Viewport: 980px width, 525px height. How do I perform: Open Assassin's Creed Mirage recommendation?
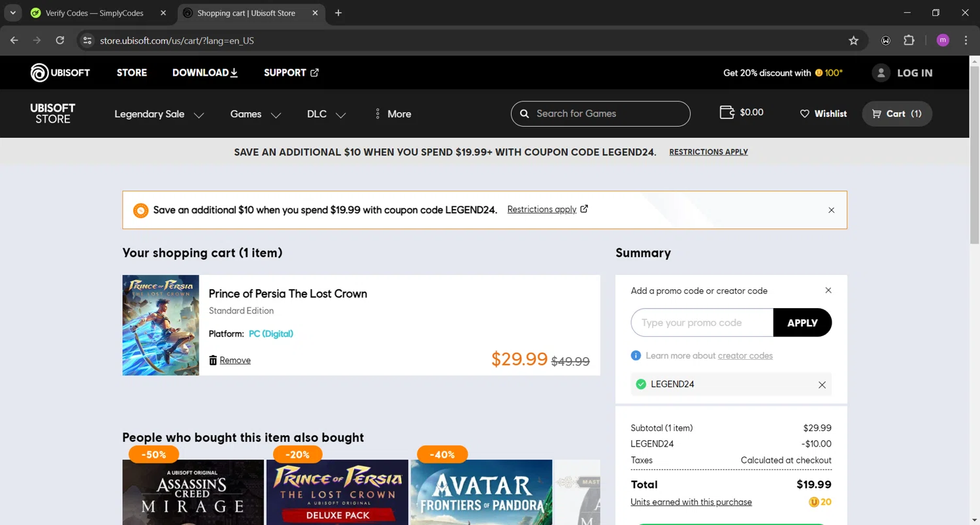[193, 492]
